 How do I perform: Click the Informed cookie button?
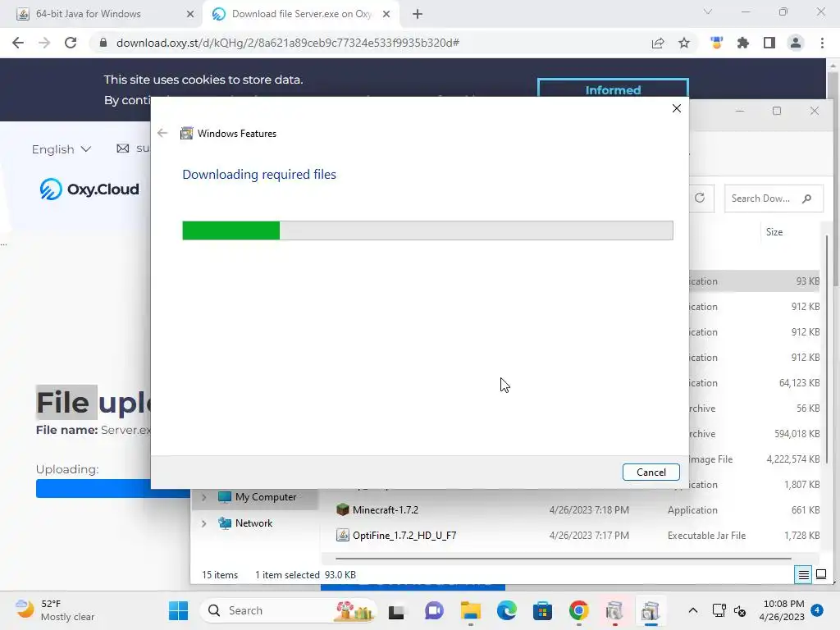tap(613, 89)
